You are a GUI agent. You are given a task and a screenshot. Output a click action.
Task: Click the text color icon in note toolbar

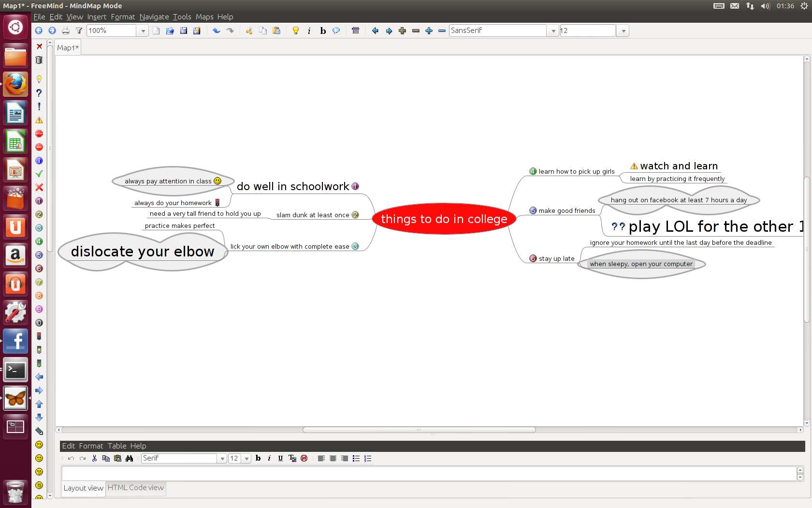point(292,458)
